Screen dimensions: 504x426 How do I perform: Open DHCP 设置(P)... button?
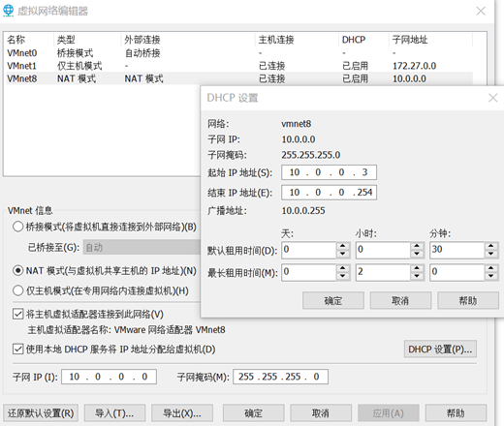pyautogui.click(x=440, y=349)
